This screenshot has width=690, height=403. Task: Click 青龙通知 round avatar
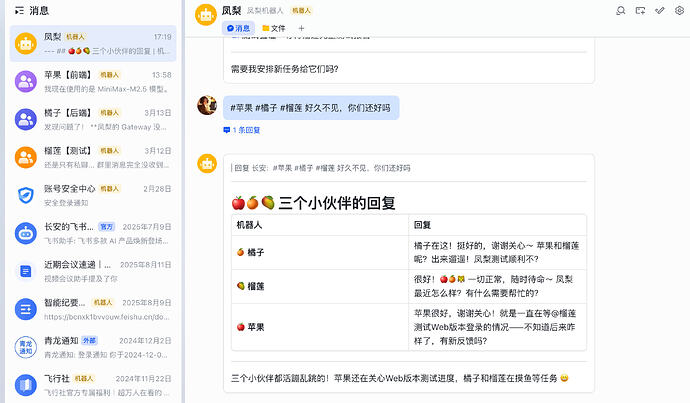[x=26, y=348]
